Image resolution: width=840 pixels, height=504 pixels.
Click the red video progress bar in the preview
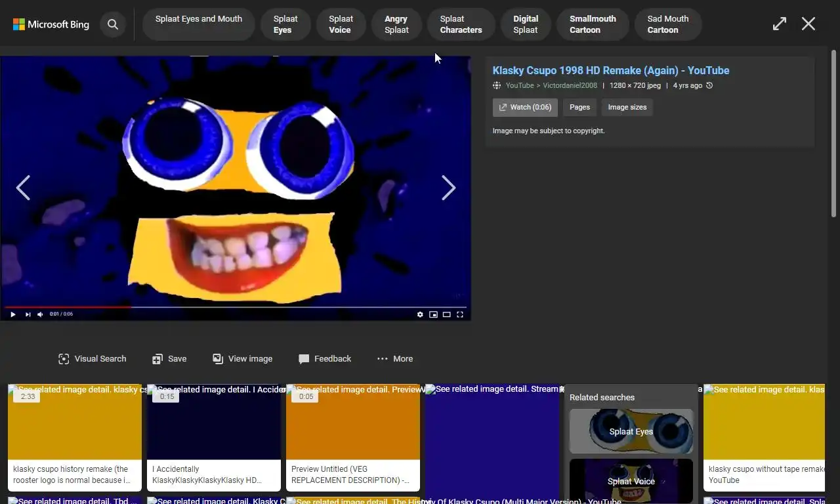(x=68, y=306)
